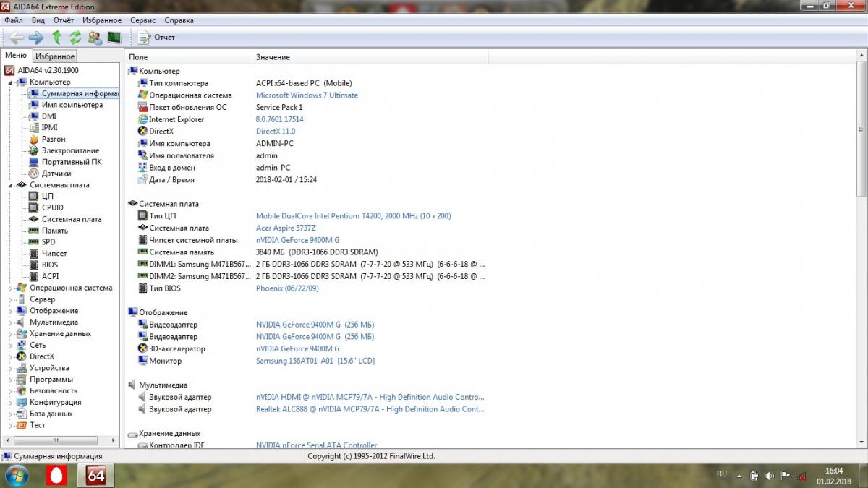
Task: Collapse the Системная плата tree node
Action: pyautogui.click(x=11, y=185)
